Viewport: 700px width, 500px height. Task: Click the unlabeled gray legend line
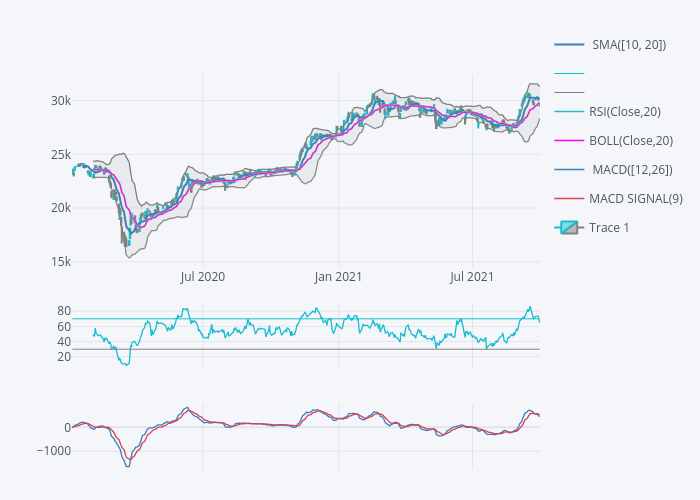click(x=569, y=93)
